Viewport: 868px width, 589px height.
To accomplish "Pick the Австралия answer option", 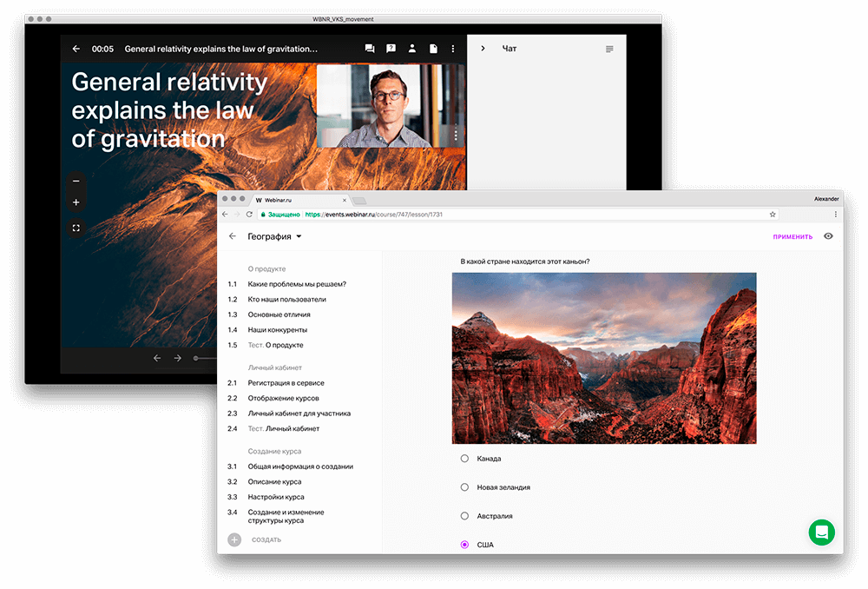I will tap(464, 516).
